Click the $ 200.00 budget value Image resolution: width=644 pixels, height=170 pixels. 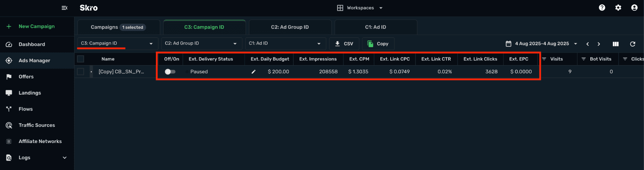point(278,72)
